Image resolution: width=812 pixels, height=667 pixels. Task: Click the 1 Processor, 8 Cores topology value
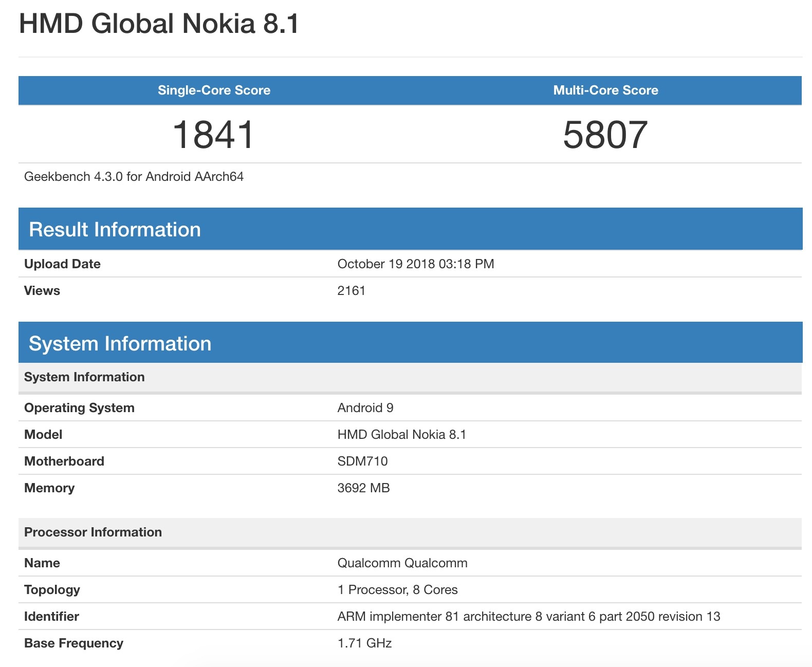pyautogui.click(x=397, y=590)
